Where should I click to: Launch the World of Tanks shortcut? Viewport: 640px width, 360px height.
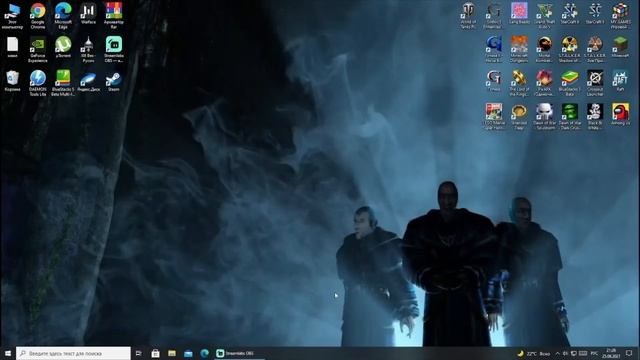(468, 16)
